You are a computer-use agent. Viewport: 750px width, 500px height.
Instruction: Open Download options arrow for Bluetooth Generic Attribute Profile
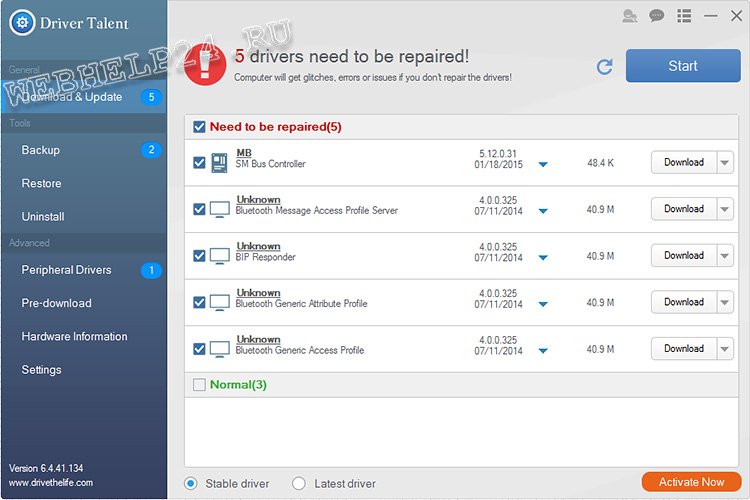tap(725, 302)
